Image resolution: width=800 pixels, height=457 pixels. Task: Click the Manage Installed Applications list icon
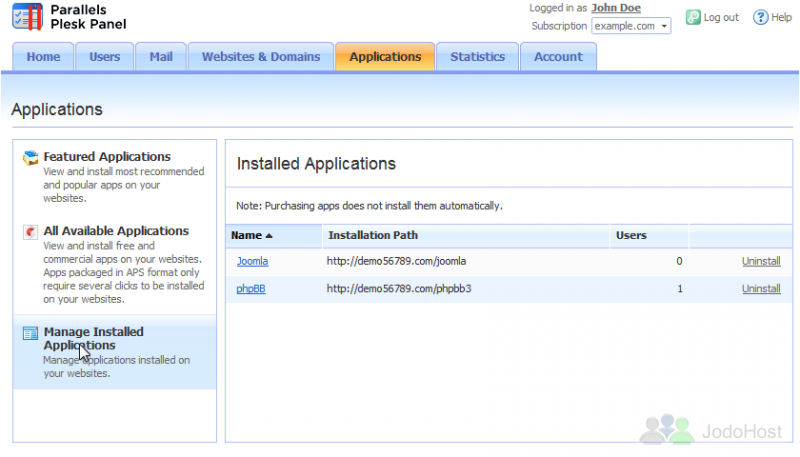[x=31, y=333]
